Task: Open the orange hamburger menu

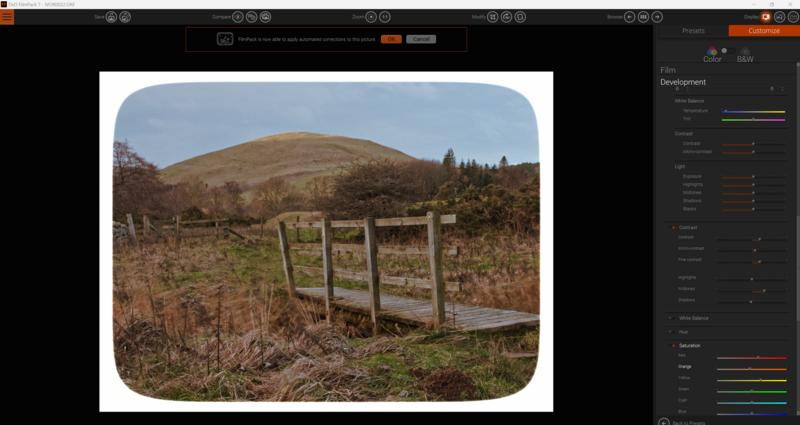Action: point(7,17)
